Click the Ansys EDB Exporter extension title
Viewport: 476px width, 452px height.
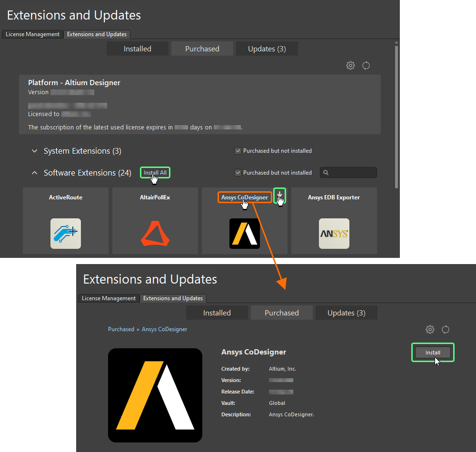point(334,197)
